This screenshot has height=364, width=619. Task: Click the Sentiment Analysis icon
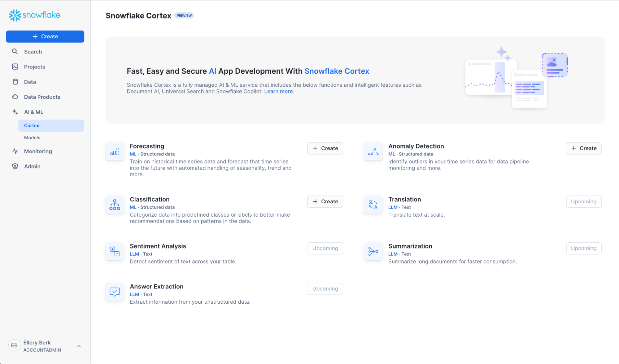coord(115,252)
